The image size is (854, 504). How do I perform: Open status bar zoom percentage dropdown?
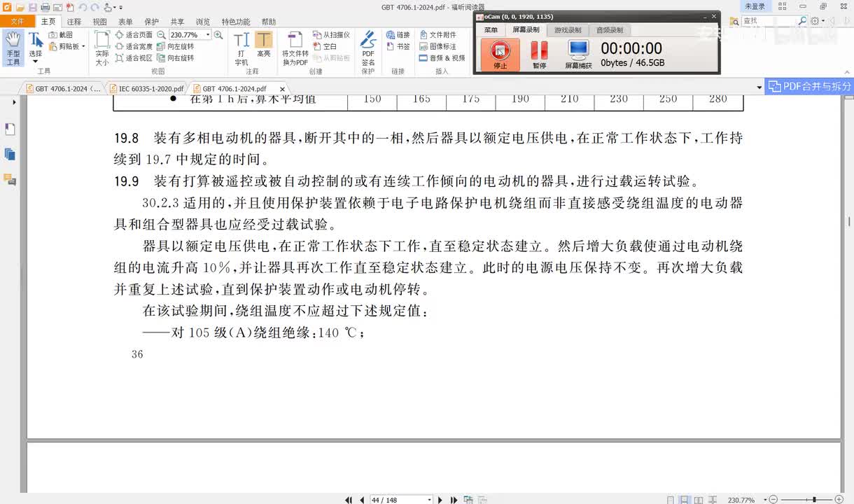764,500
